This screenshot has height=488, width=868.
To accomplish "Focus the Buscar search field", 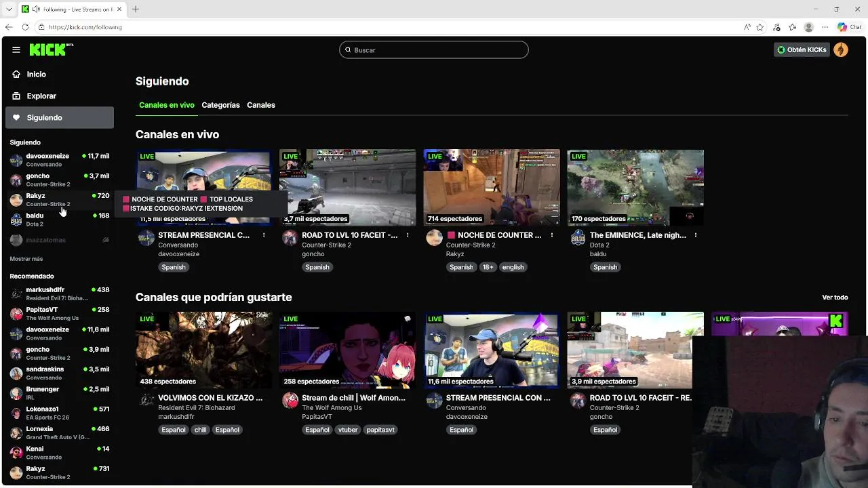I will (434, 50).
